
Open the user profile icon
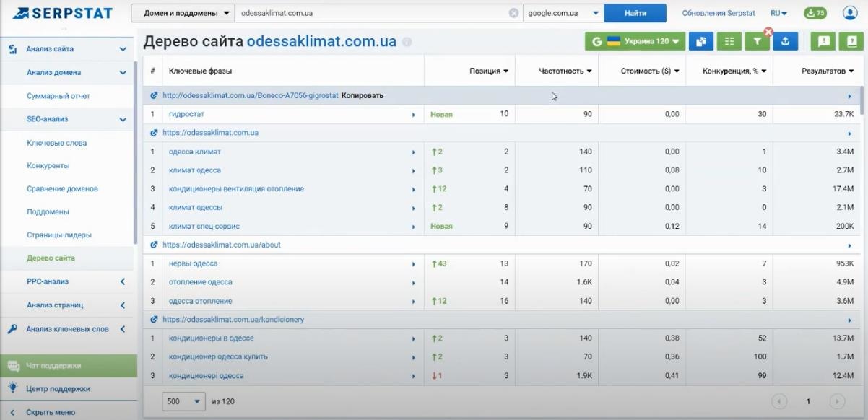pos(849,13)
